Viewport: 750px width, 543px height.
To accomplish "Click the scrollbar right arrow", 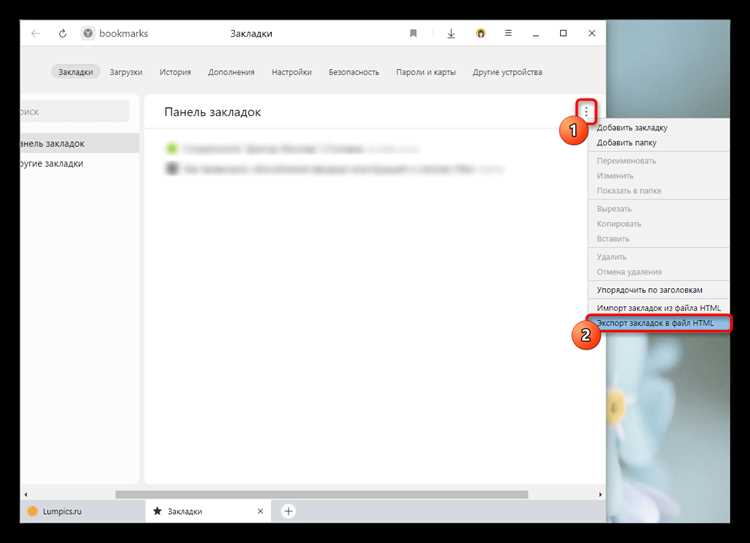I will pyautogui.click(x=600, y=494).
